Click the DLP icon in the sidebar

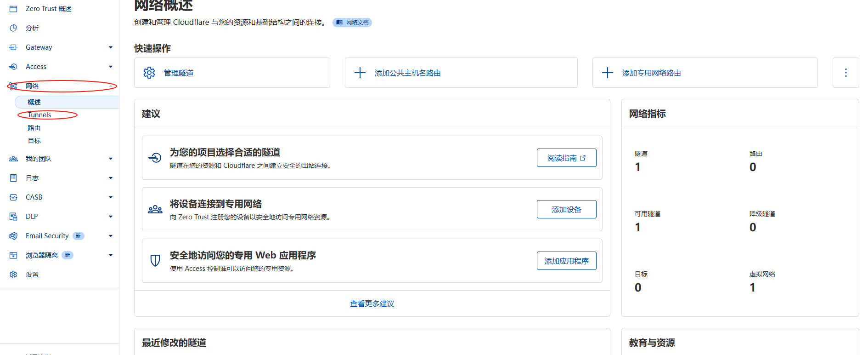pos(13,217)
